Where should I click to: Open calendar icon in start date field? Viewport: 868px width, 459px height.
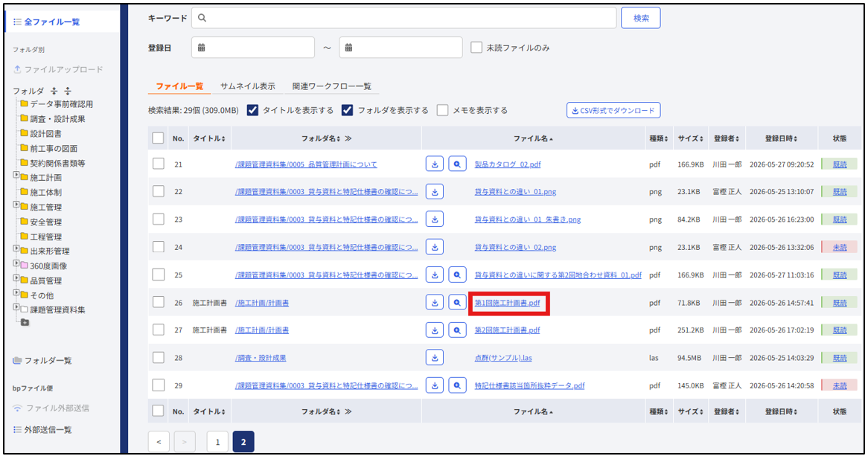coord(202,48)
